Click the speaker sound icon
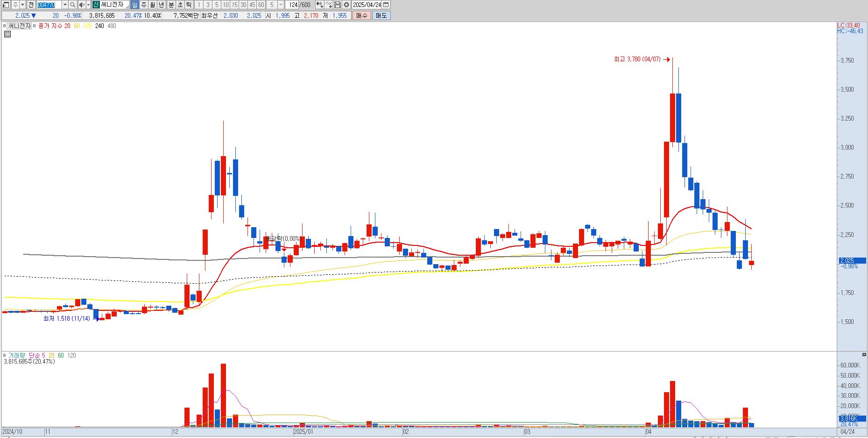The height and width of the screenshot is (438, 868). pyautogui.click(x=82, y=5)
